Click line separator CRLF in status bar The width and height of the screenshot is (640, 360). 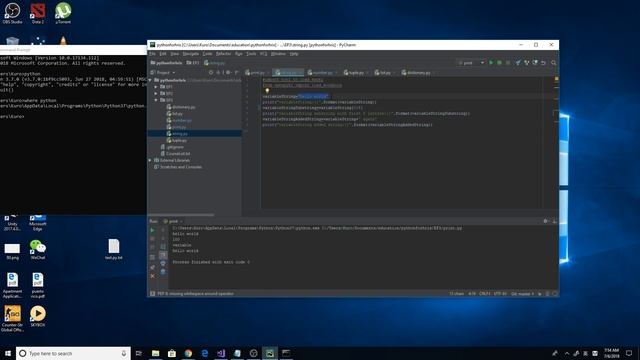pos(484,293)
